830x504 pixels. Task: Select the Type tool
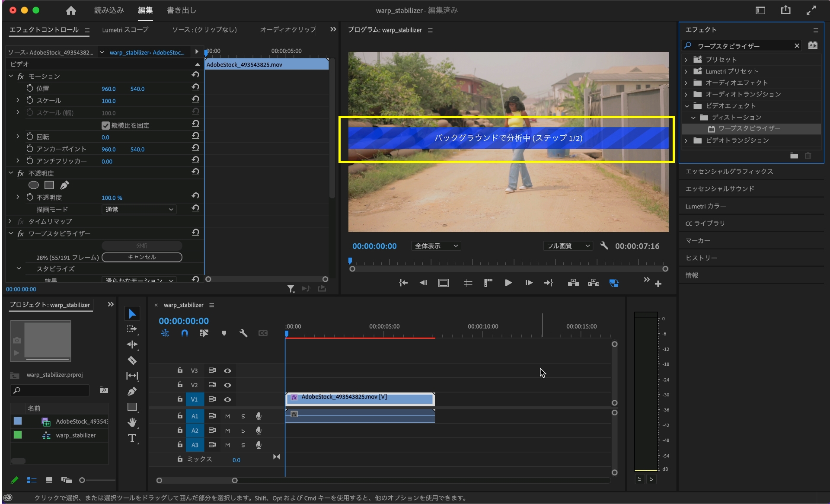click(132, 438)
